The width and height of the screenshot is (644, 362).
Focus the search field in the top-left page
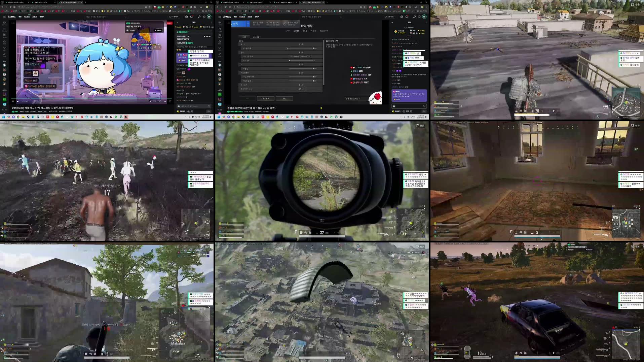[x=106, y=17]
